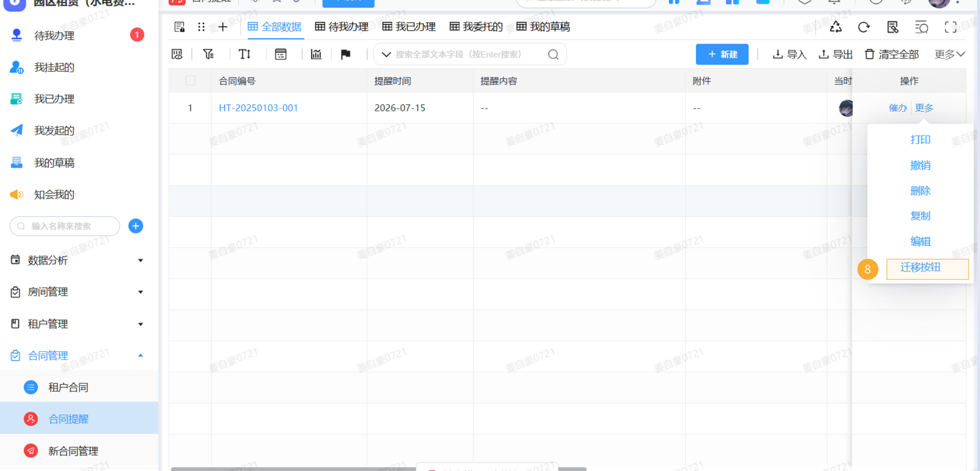This screenshot has width=980, height=471.
Task: Open contract link HT-20250103-001
Action: pos(258,108)
